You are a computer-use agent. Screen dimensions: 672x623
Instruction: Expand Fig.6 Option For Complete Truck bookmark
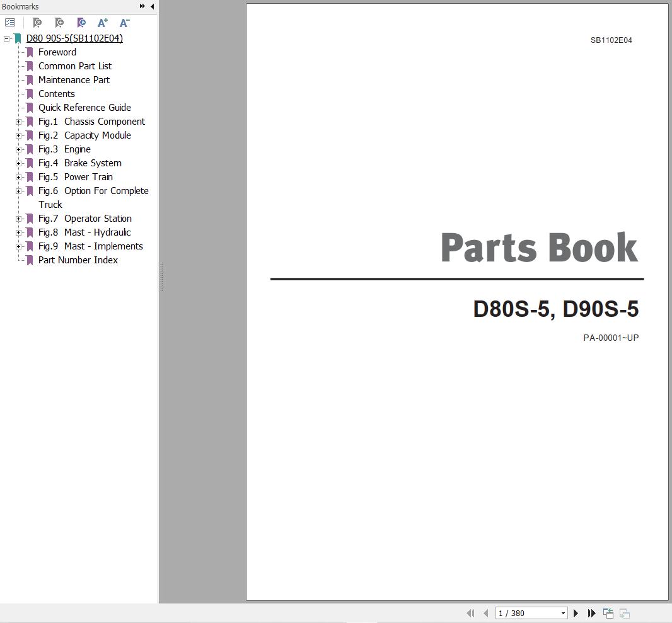pyautogui.click(x=18, y=191)
